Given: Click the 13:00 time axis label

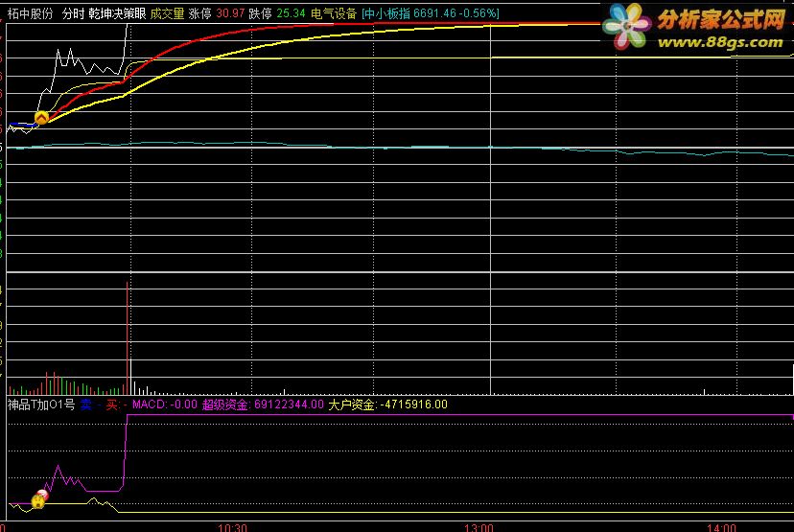Looking at the screenshot, I should tap(479, 527).
